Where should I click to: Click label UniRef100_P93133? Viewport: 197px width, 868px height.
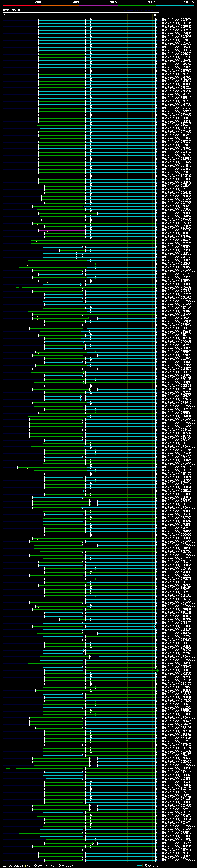click(177, 57)
